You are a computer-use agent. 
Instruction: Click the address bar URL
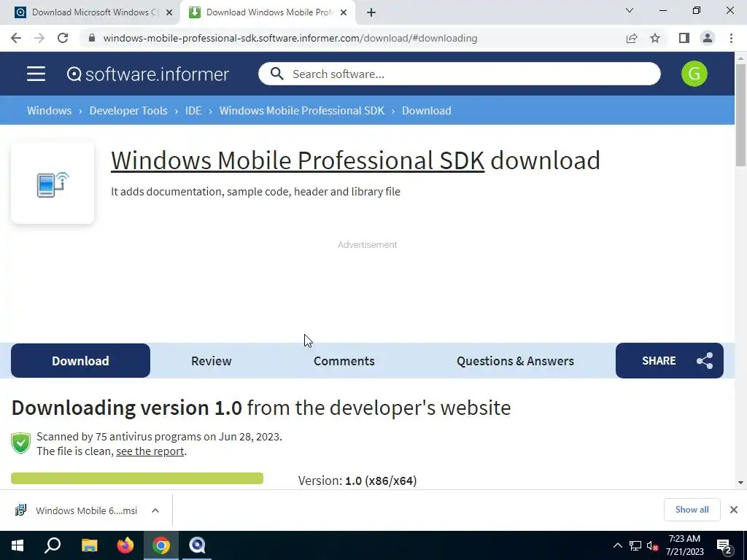pyautogui.click(x=290, y=38)
